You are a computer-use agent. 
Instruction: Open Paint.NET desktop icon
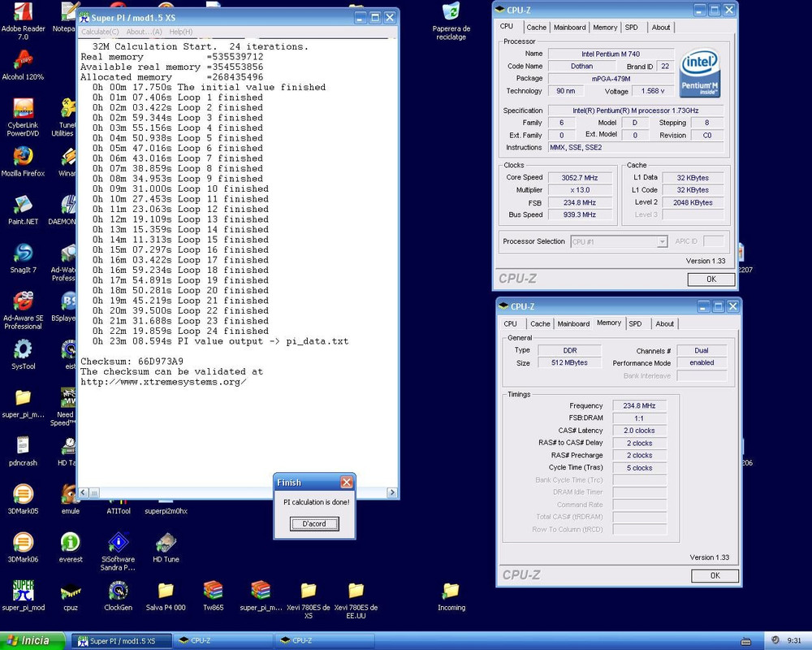pos(23,210)
